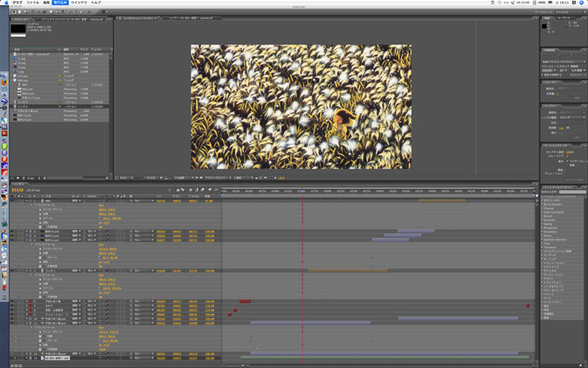This screenshot has width=588, height=368.
Task: Click the red current-time indicator in timeline
Action: pyautogui.click(x=302, y=191)
